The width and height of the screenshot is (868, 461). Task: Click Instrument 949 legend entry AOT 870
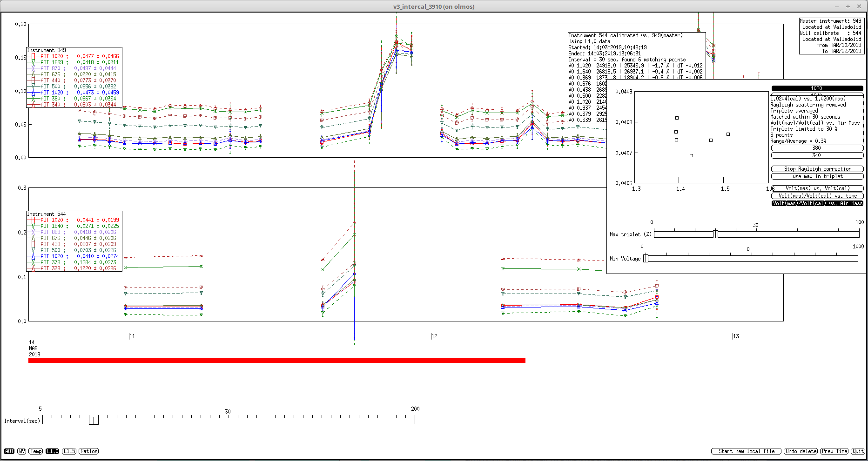[x=74, y=68]
